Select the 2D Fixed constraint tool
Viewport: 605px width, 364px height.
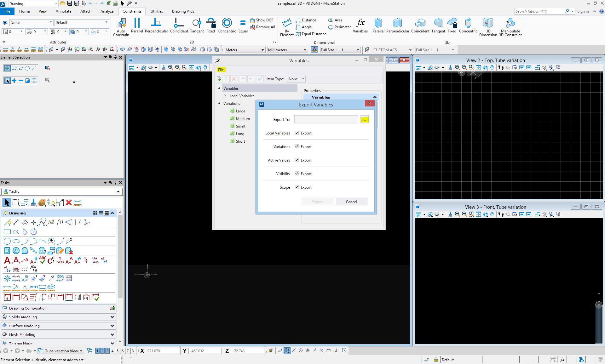pyautogui.click(x=210, y=25)
